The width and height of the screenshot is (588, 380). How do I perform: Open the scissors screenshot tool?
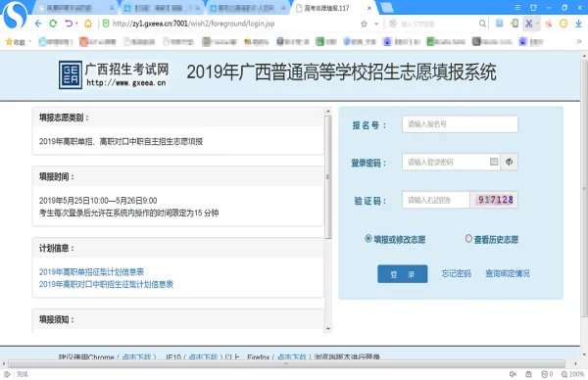529,24
